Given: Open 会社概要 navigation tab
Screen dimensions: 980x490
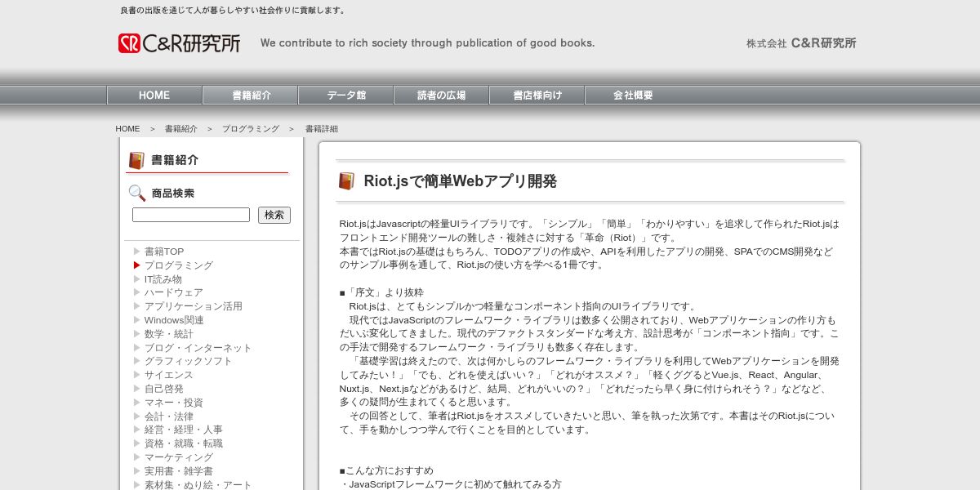Looking at the screenshot, I should pos(633,96).
